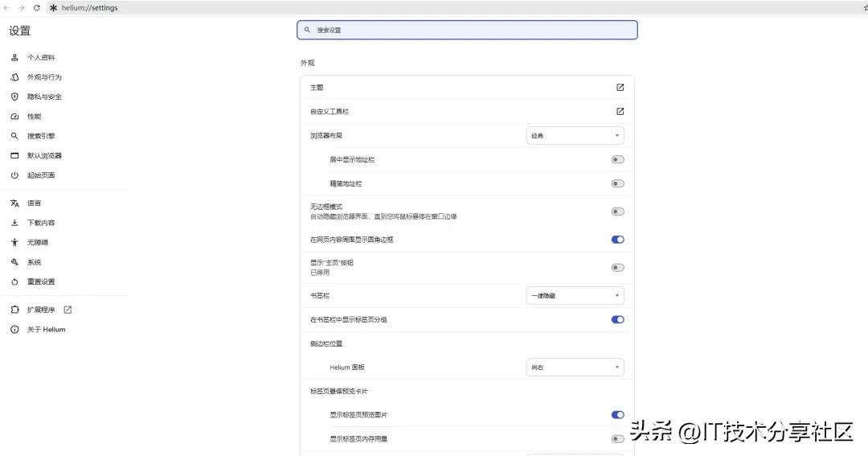Viewport: 868px width, 456px height.
Task: Focus the 搜索设置 search box
Action: (x=467, y=30)
